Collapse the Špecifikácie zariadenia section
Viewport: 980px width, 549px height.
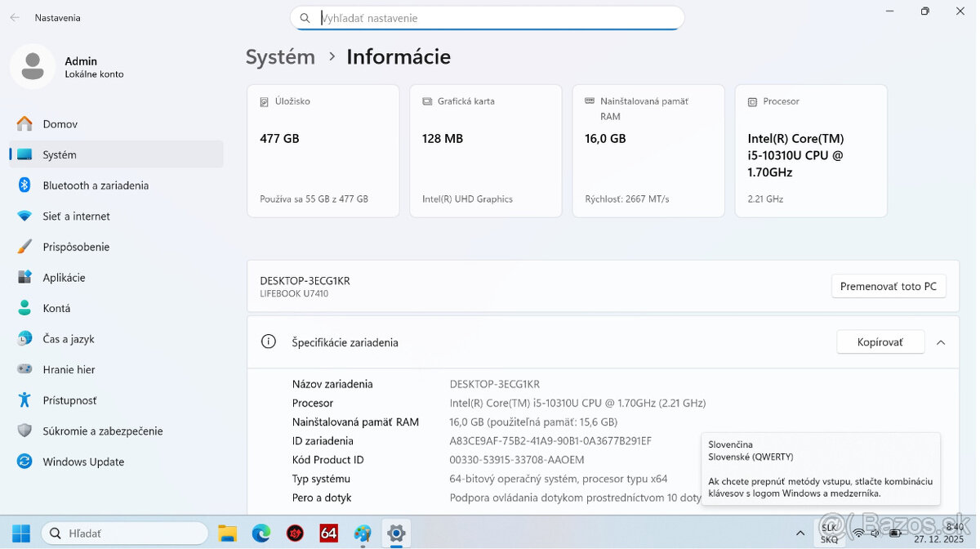[940, 341]
